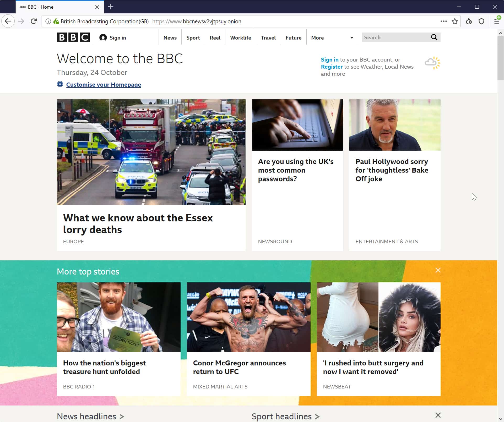Click the weather cloud-sun icon
Image resolution: width=504 pixels, height=422 pixels.
coord(432,63)
